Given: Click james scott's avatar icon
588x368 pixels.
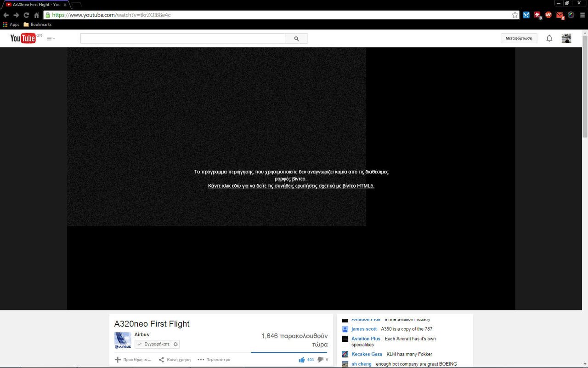Looking at the screenshot, I should (x=345, y=329).
